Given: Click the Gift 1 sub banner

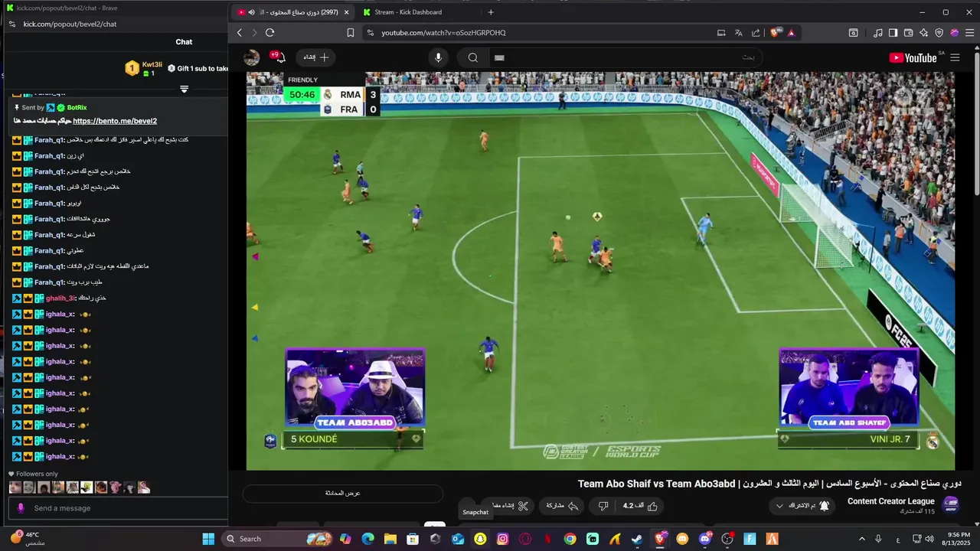Looking at the screenshot, I should pyautogui.click(x=198, y=69).
